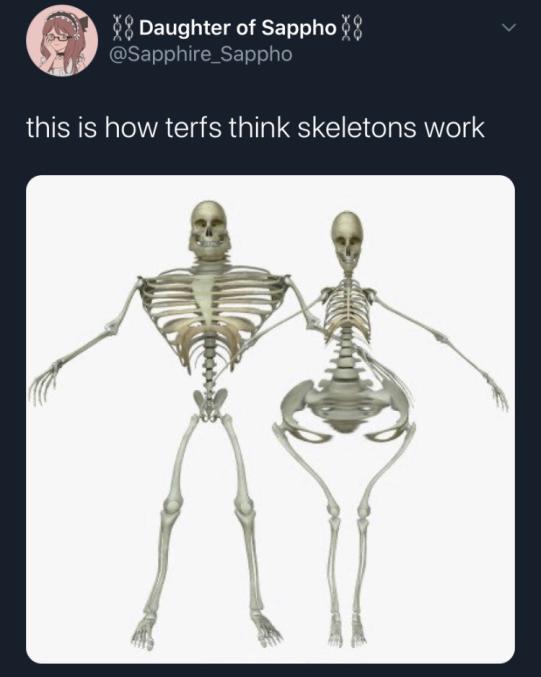Tap the left skeleton's outstretched hand
This screenshot has height=677, width=541.
(x=43, y=383)
